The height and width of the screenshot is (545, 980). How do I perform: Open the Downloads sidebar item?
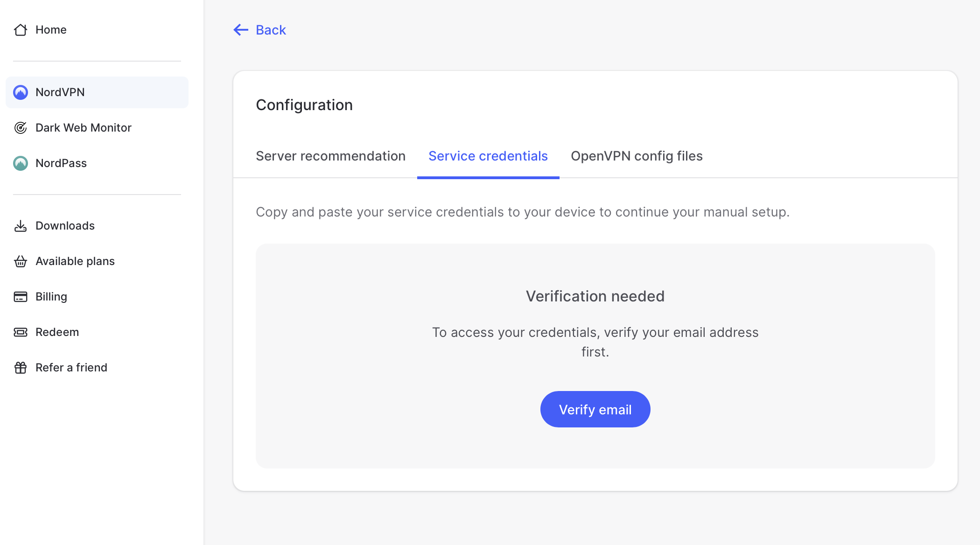click(x=65, y=226)
